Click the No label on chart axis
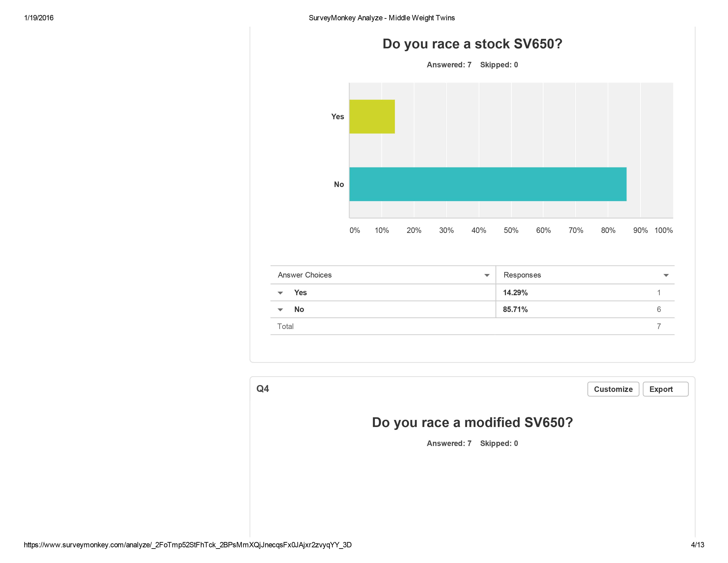 339,184
